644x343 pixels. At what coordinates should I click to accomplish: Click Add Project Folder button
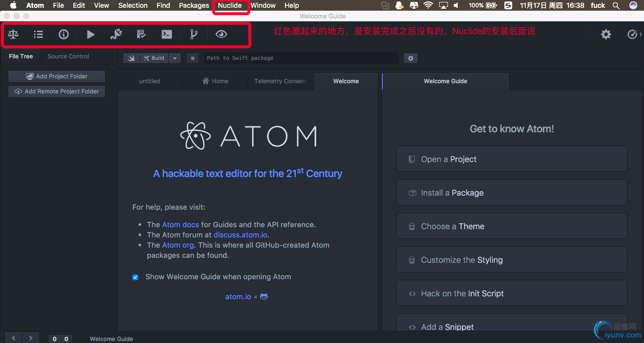(x=56, y=76)
